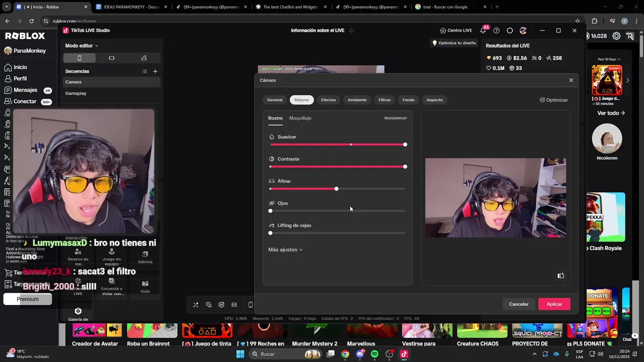
Task: Switch to the Mejorar tab
Action: 302,100
